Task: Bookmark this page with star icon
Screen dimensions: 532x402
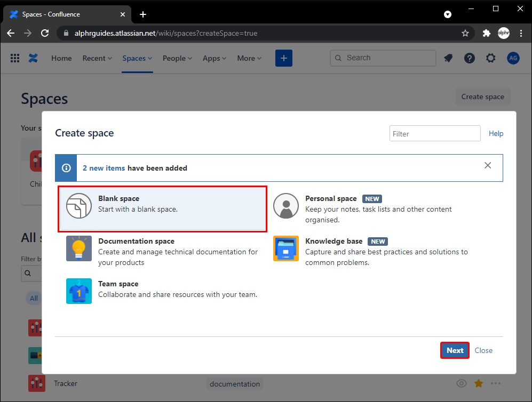Action: click(x=465, y=33)
